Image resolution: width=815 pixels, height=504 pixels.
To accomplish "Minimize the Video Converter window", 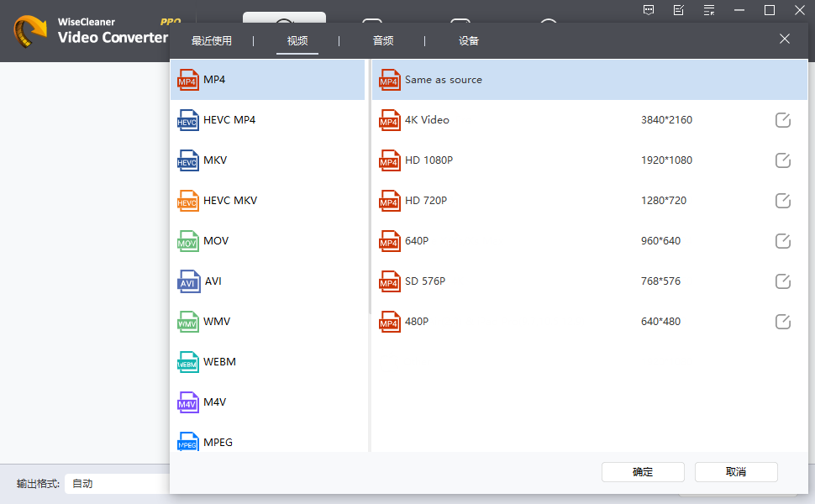I will [739, 10].
